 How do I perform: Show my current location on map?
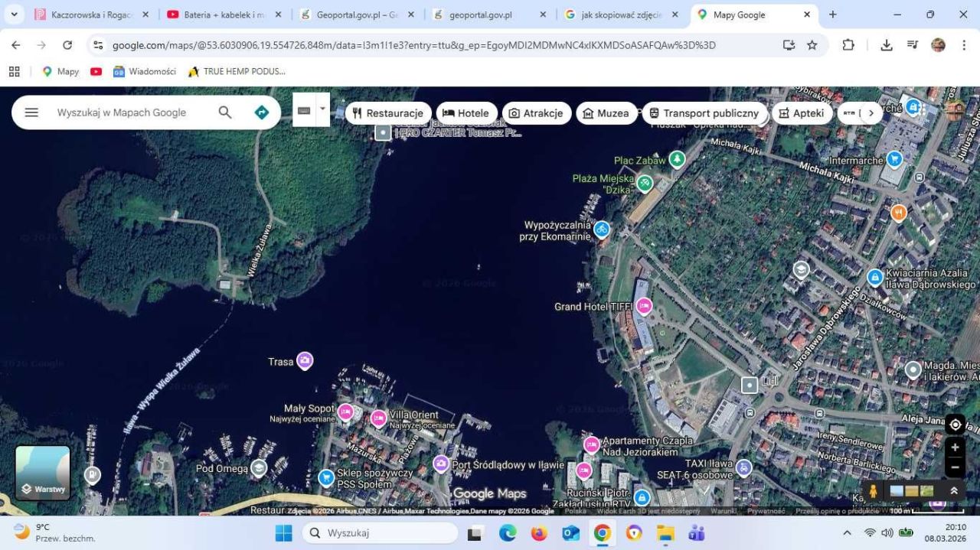tap(955, 425)
